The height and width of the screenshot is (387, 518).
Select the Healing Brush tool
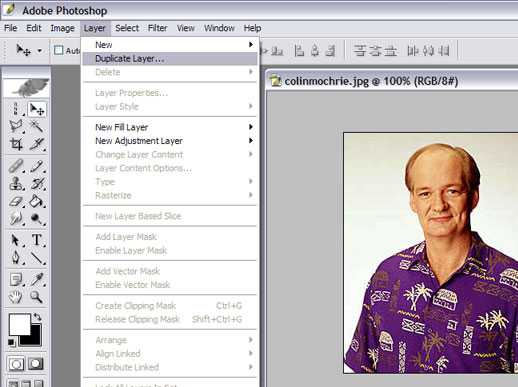16,166
